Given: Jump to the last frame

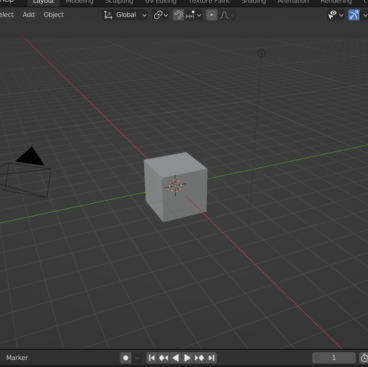Looking at the screenshot, I should (x=211, y=358).
